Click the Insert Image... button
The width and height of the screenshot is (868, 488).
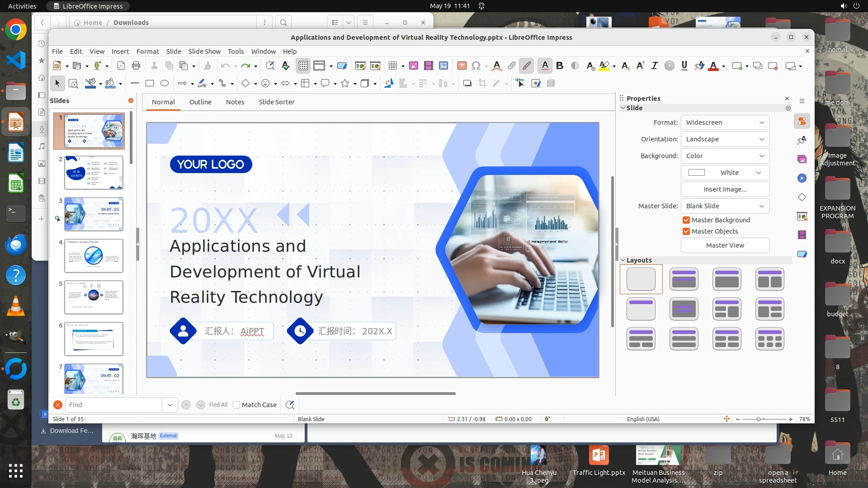point(725,189)
